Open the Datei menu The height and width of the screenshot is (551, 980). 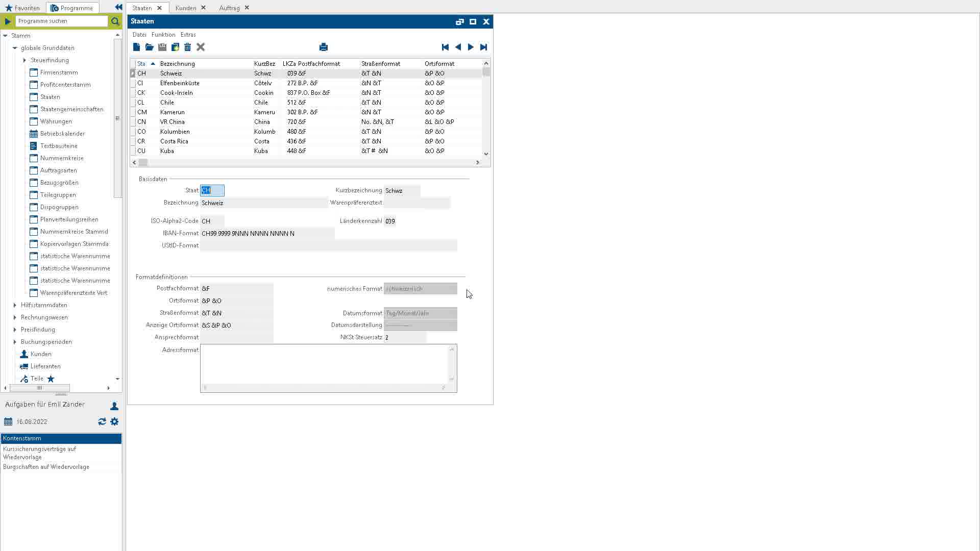point(139,35)
